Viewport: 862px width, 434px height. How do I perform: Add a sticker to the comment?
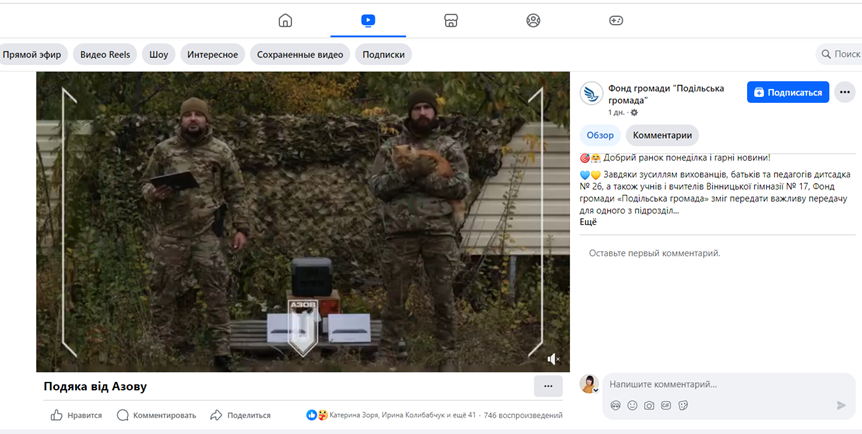pyautogui.click(x=683, y=405)
